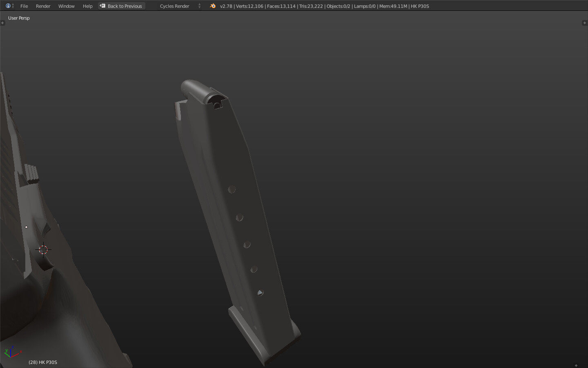Click the Blender logo icon
588x368 pixels.
point(212,6)
